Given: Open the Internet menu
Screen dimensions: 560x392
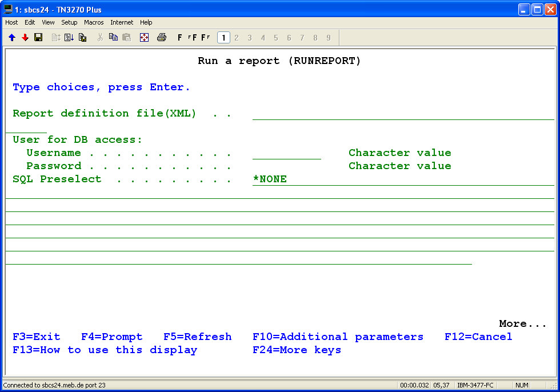Looking at the screenshot, I should tap(122, 22).
